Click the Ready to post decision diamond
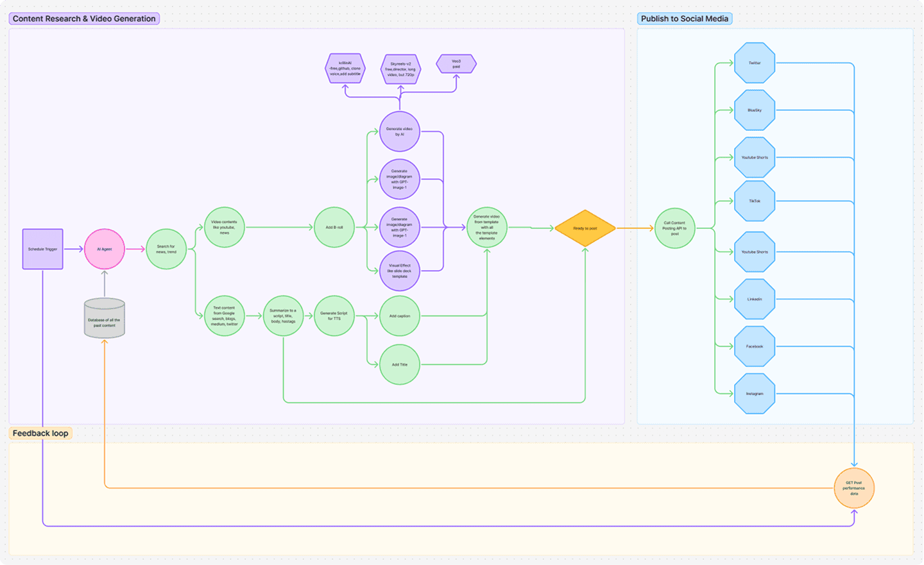 (585, 227)
